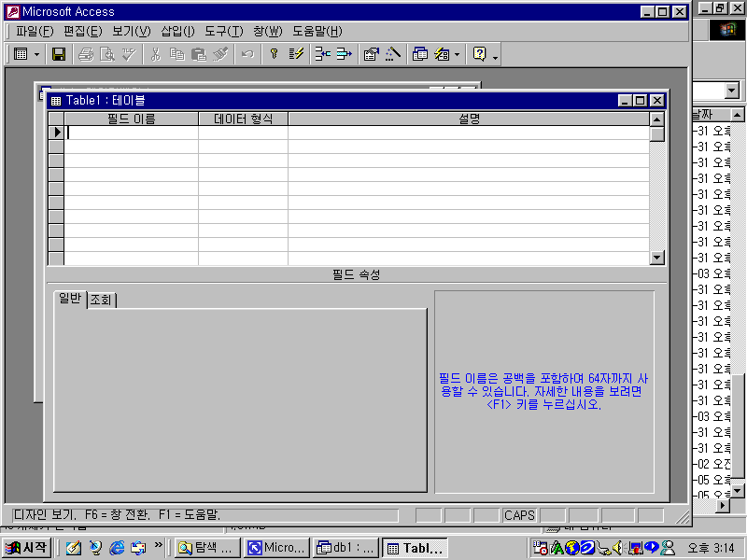Open Print Preview from the toolbar
Screen dimensions: 747x560
[107, 54]
